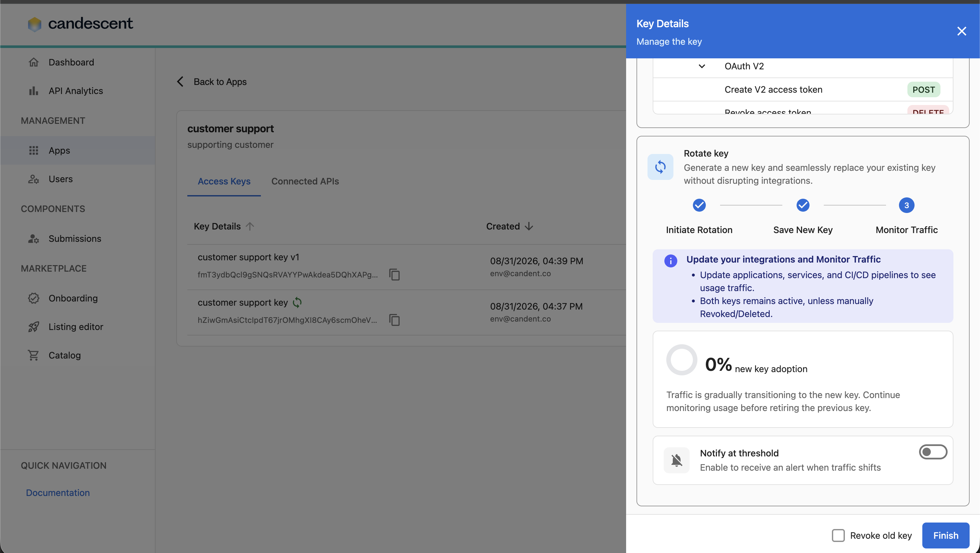Click the customer support app title
980x553 pixels.
[230, 129]
